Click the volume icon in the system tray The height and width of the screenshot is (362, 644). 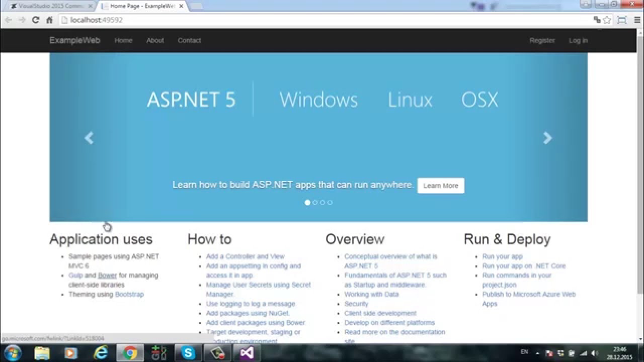[x=594, y=353]
